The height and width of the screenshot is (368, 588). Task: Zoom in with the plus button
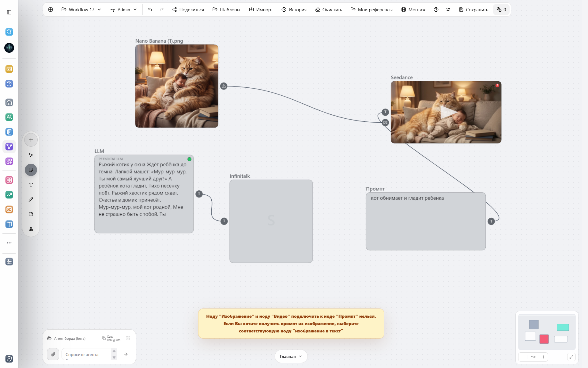click(x=544, y=357)
